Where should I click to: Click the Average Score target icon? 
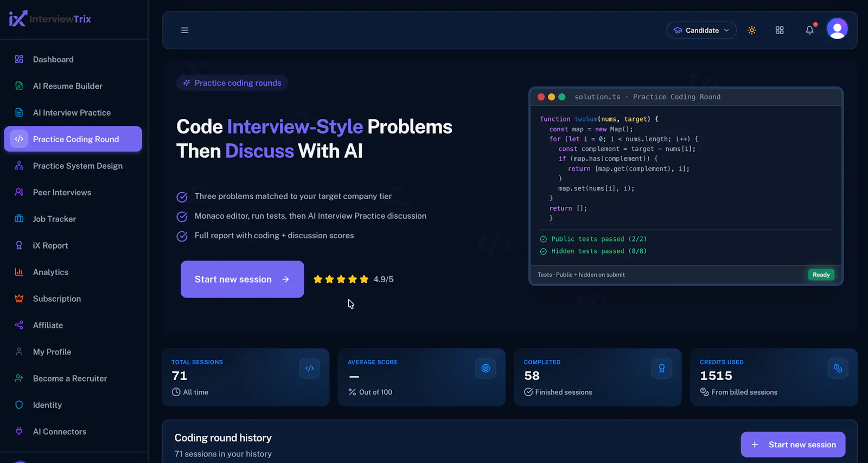pos(486,368)
